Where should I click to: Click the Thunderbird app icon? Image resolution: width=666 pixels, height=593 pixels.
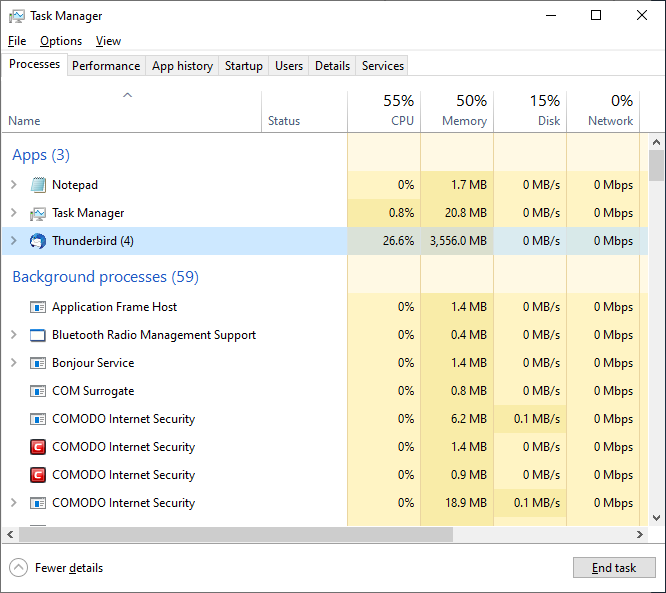coord(38,241)
